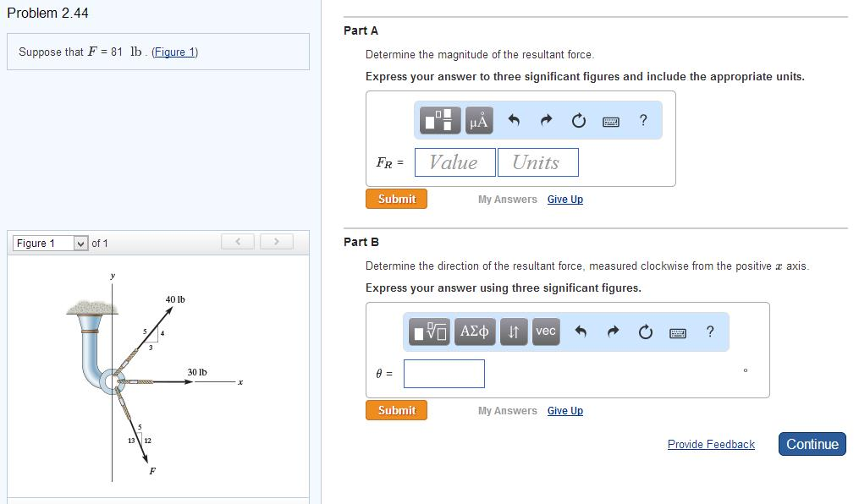Click the reset answer icon in Part B
The height and width of the screenshot is (504, 859).
[x=645, y=331]
